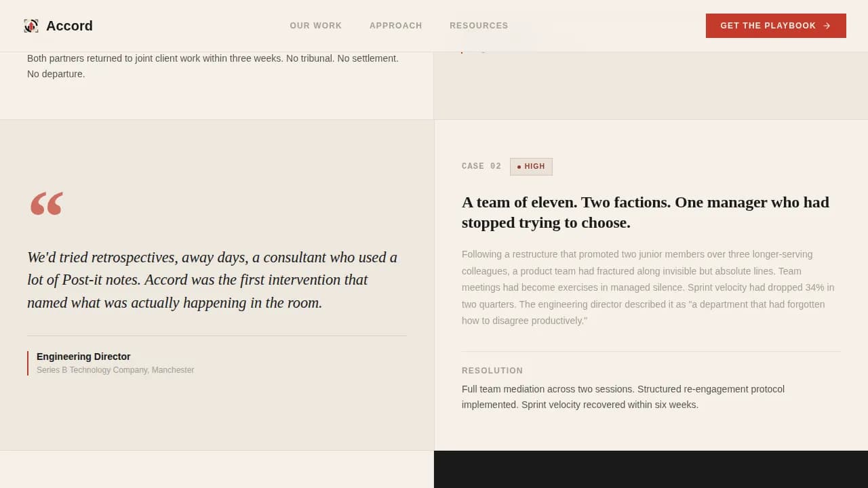Click the red accent bar beside Engineering Director
Image resolution: width=868 pixels, height=488 pixels.
(28, 363)
